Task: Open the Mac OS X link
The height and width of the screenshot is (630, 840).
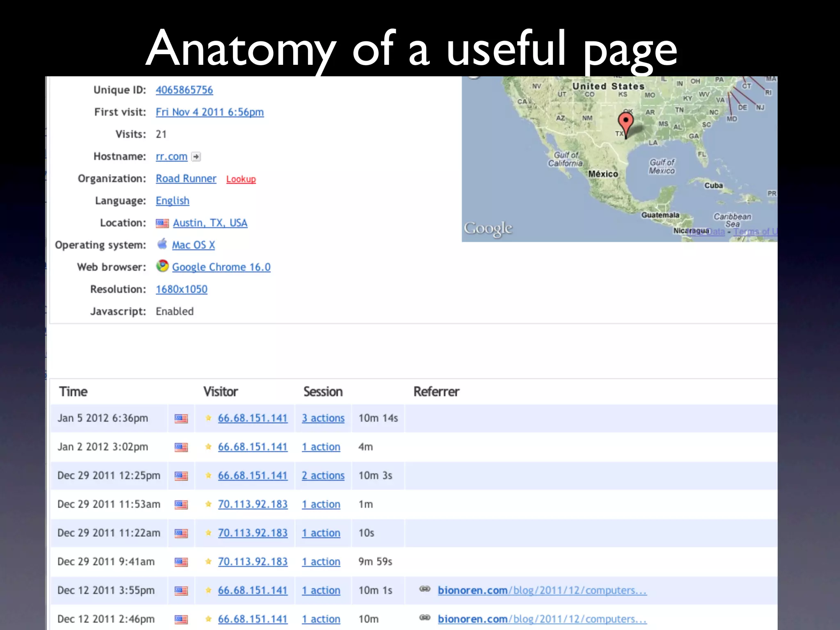Action: (x=193, y=245)
